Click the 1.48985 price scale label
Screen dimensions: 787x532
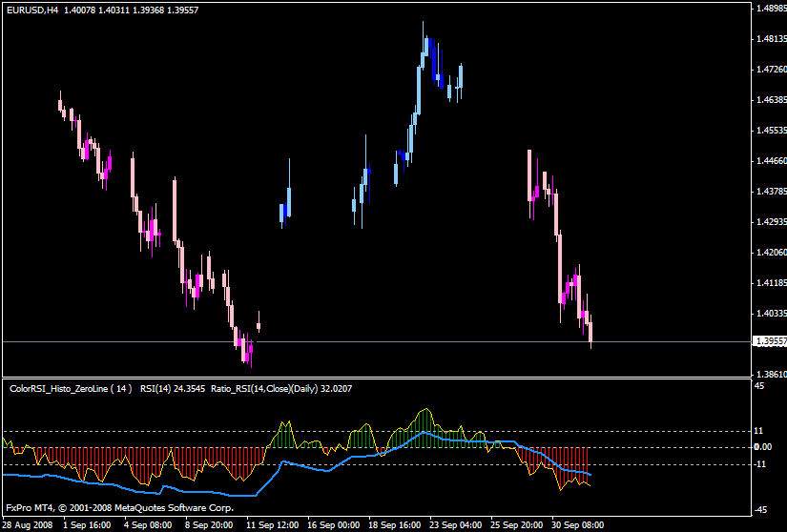coord(769,9)
